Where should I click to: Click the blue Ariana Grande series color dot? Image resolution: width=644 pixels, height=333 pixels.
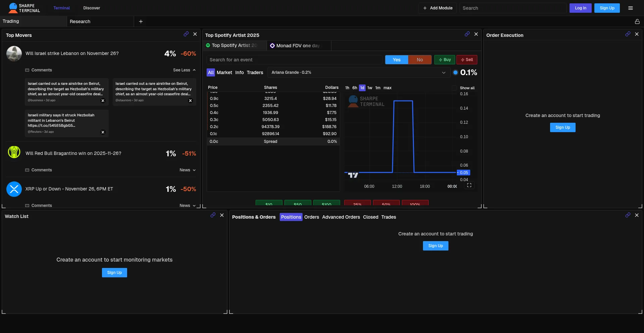pos(455,72)
